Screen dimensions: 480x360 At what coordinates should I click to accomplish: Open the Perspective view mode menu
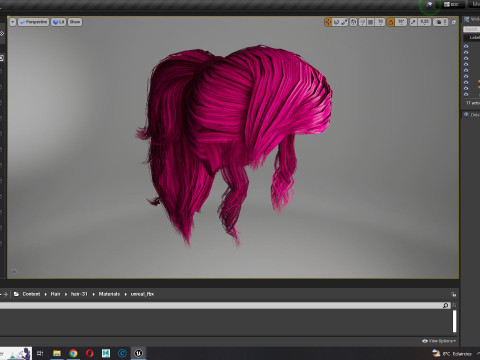pos(33,22)
